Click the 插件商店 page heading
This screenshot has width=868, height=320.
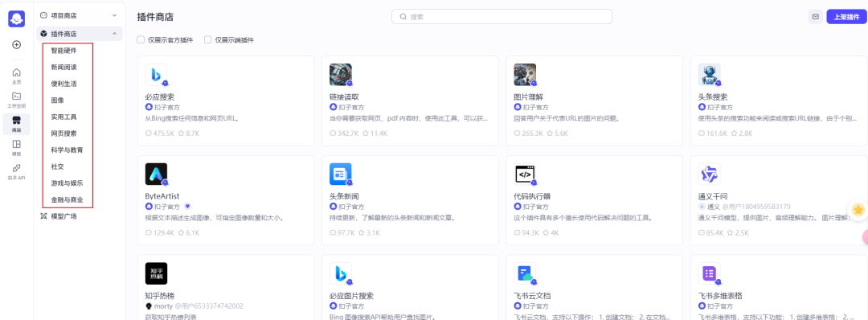tap(155, 17)
